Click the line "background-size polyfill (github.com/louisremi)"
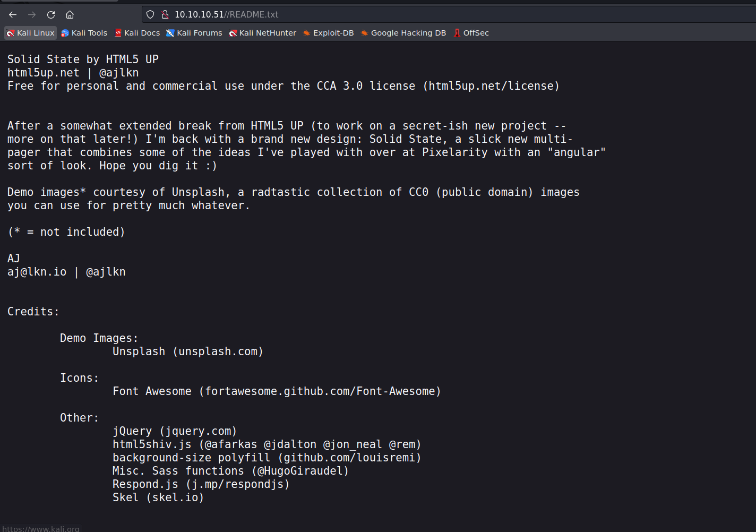The width and height of the screenshot is (756, 532). tap(267, 458)
